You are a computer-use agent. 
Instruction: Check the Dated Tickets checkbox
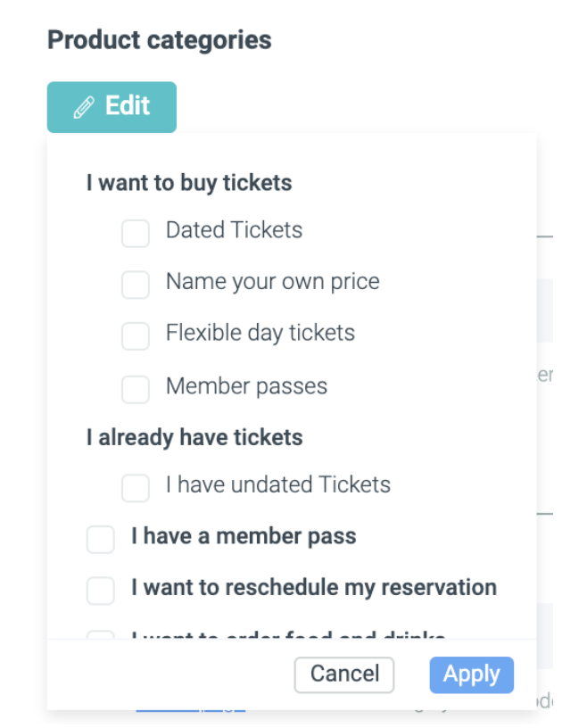(x=136, y=234)
